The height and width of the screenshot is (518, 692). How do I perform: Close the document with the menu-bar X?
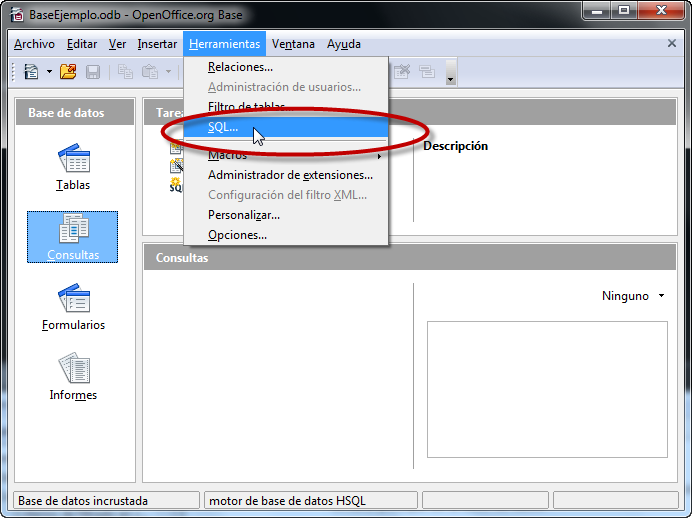coord(672,43)
